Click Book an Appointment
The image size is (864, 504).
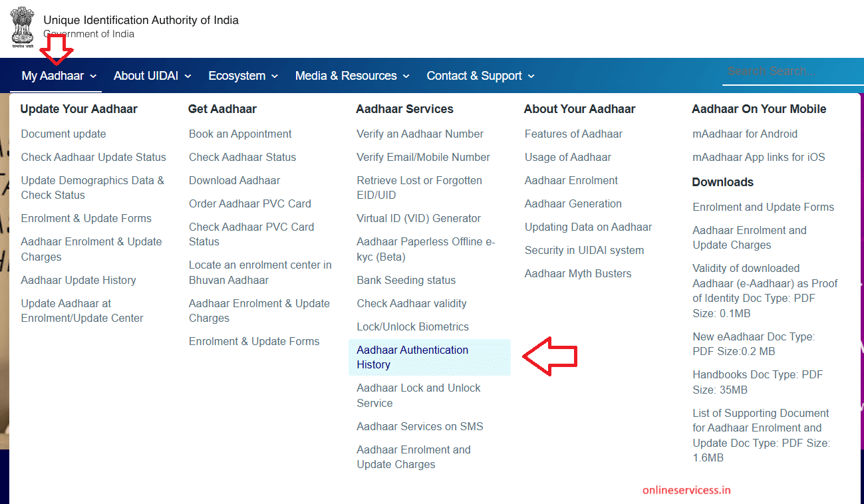(x=239, y=134)
